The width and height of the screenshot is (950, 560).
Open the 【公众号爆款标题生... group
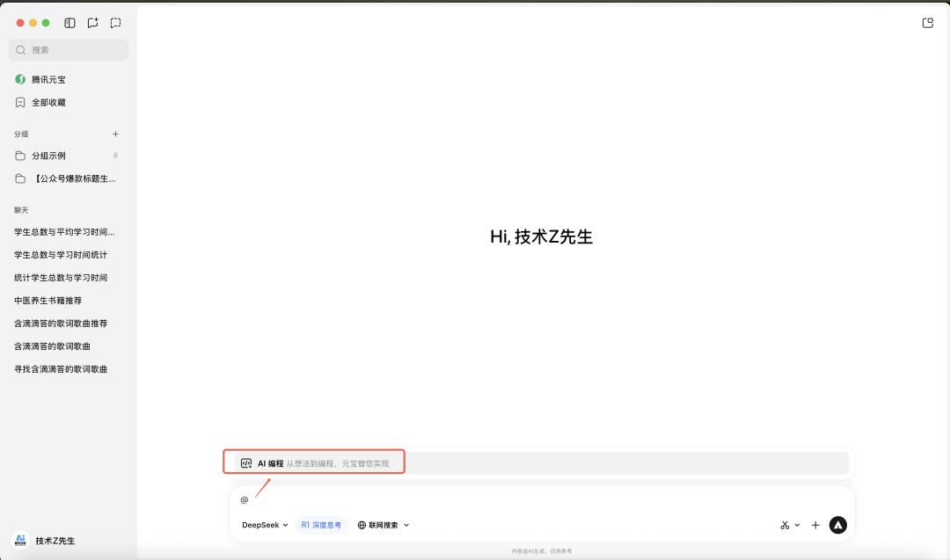point(69,178)
